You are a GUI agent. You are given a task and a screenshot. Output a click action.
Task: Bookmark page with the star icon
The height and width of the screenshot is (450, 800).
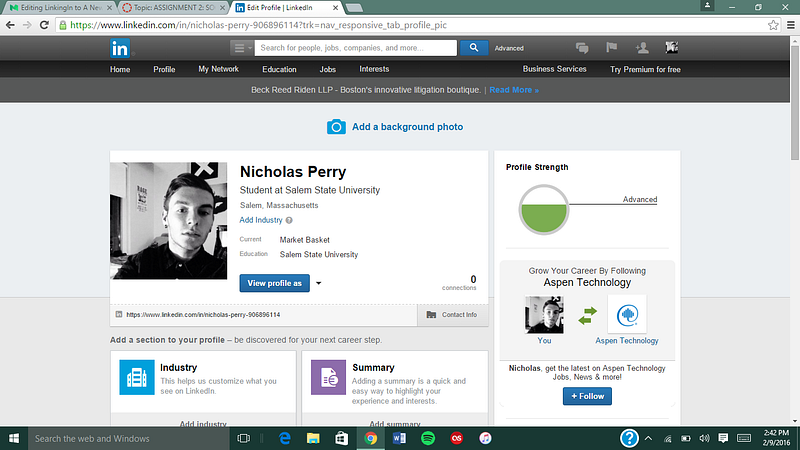point(773,25)
